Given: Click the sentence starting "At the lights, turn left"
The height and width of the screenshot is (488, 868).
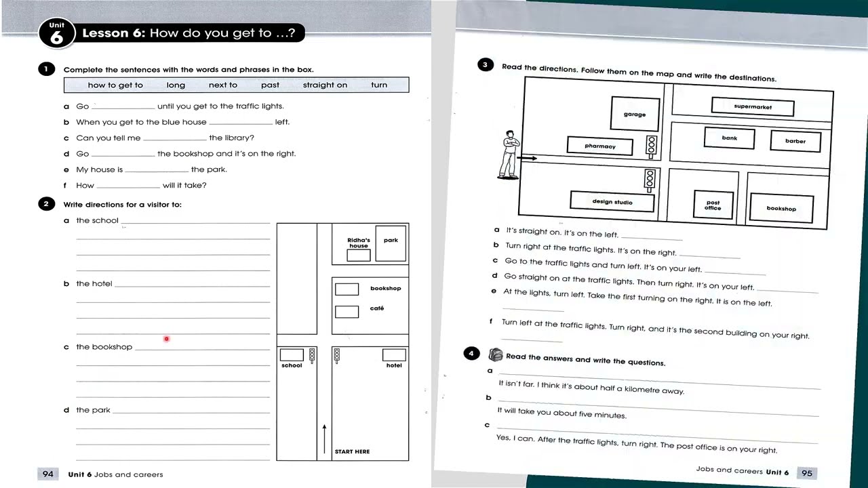Looking at the screenshot, I should pyautogui.click(x=637, y=298).
